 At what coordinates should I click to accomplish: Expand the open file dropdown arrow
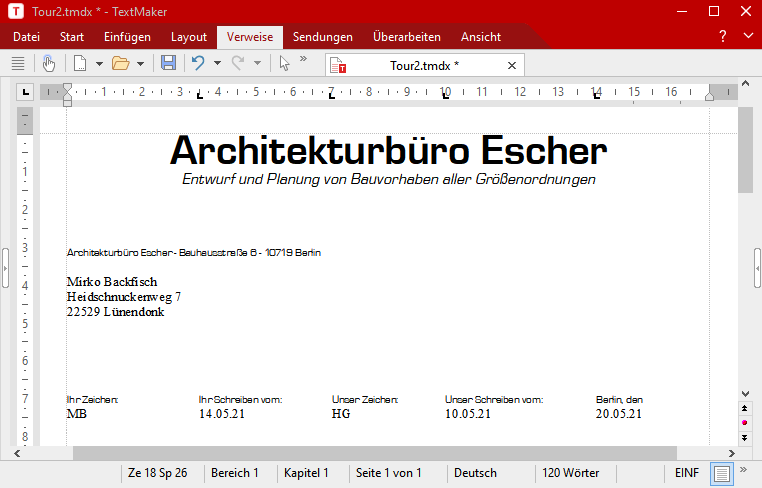[x=140, y=64]
